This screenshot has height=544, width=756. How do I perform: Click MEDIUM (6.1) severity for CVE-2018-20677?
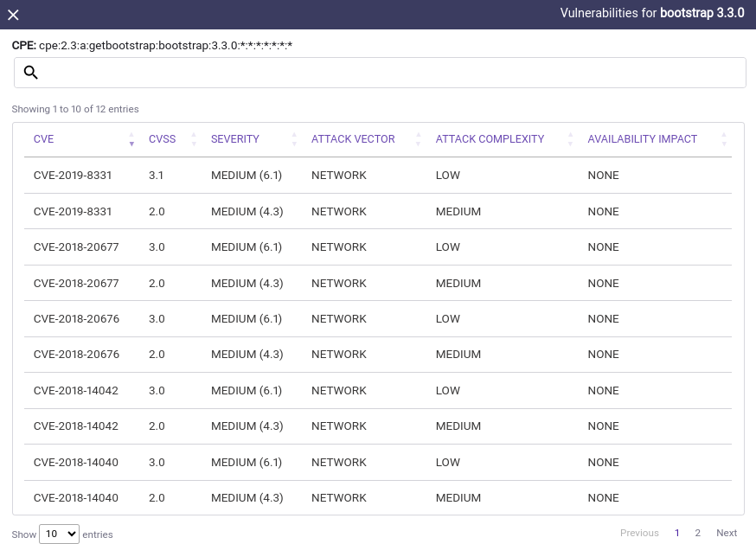247,247
